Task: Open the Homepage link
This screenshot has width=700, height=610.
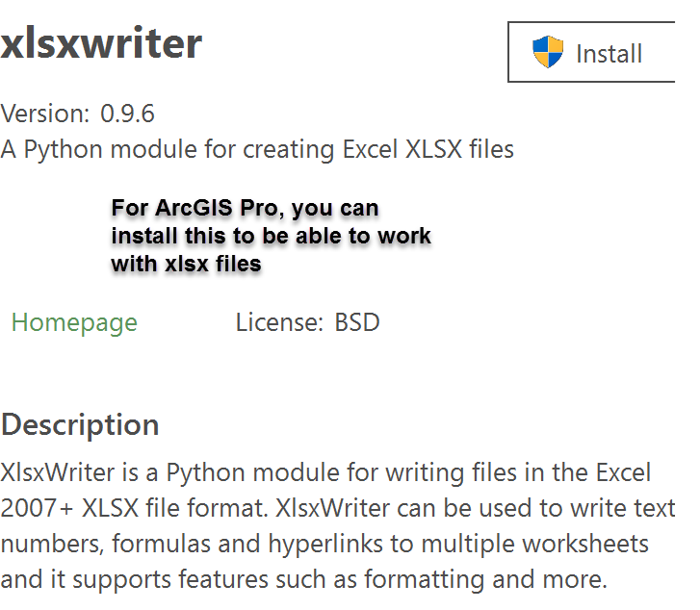Action: (x=74, y=322)
